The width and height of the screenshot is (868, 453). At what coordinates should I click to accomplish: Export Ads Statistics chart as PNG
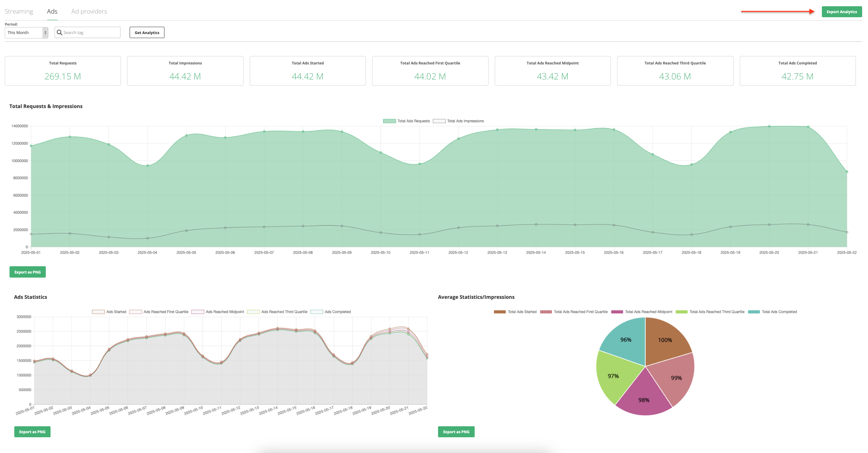[32, 432]
